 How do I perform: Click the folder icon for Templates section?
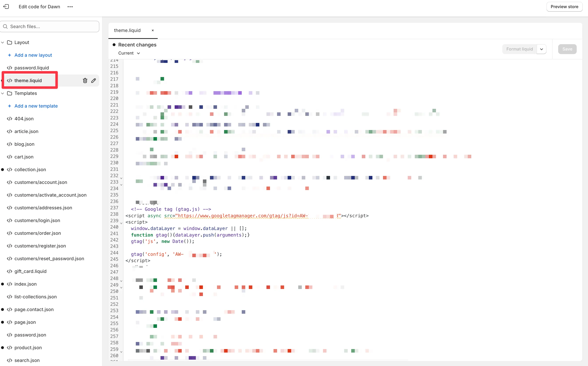(x=10, y=93)
